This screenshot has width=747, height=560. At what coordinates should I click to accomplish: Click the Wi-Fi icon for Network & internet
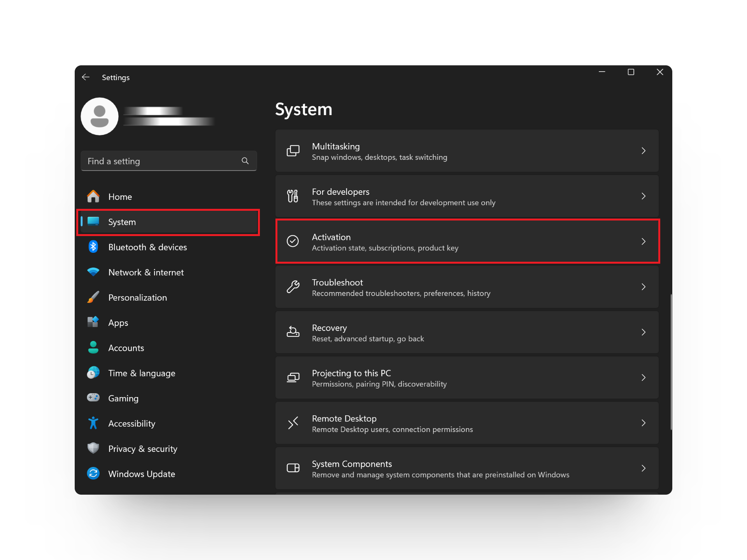[93, 272]
